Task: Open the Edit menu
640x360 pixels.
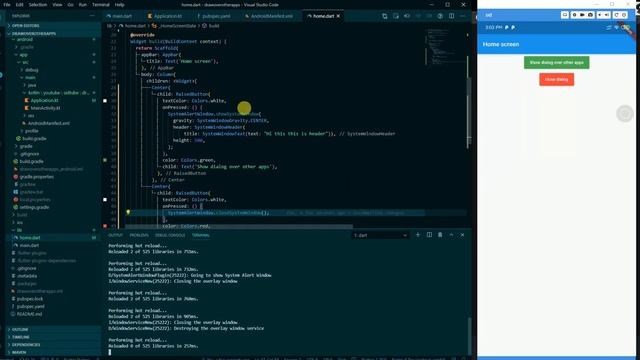Action: click(20, 4)
